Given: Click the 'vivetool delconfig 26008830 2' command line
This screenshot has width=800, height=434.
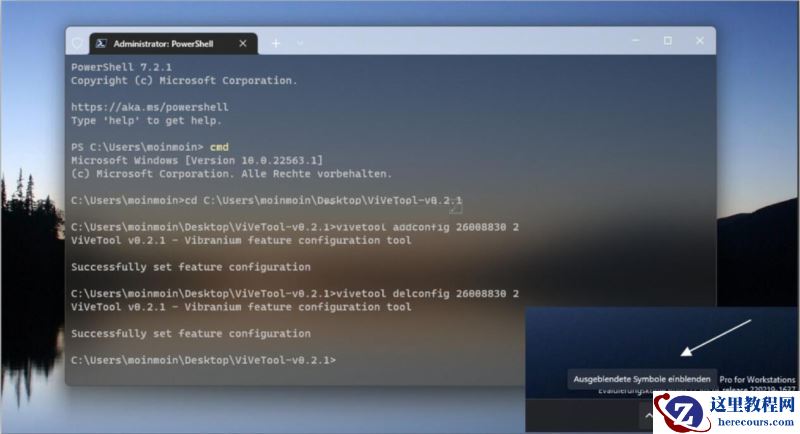Looking at the screenshot, I should [295, 294].
